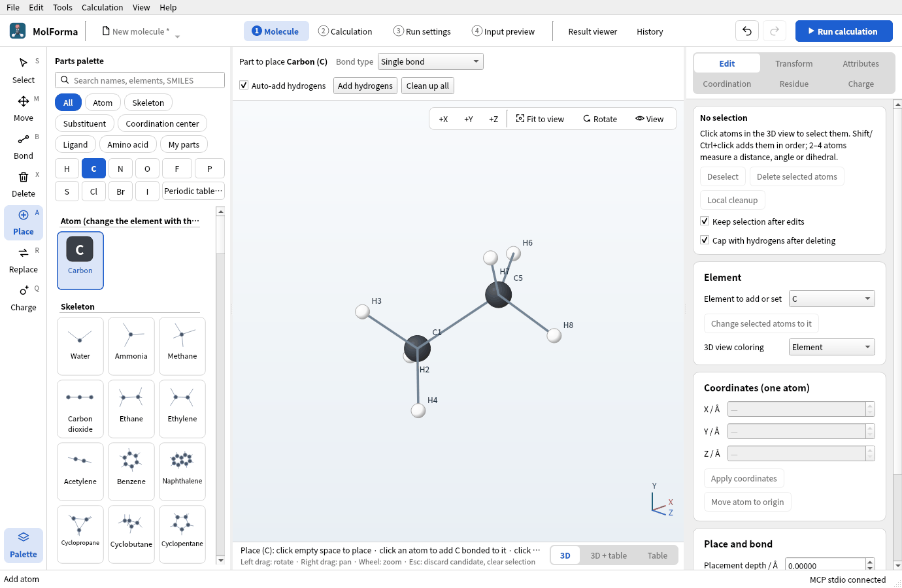The width and height of the screenshot is (902, 588).
Task: Switch to 3D + table view
Action: coord(609,555)
